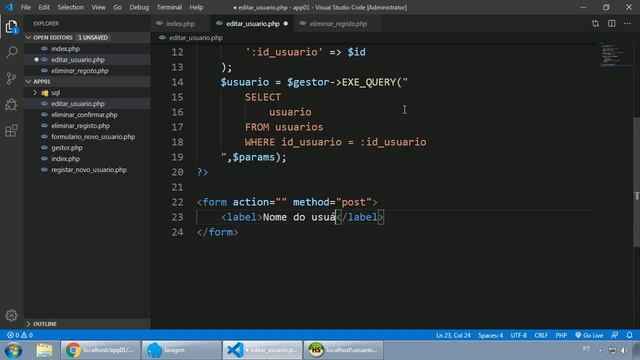Viewport: 640px width, 360px height.
Task: Open the Terminal menu
Action: (x=169, y=7)
